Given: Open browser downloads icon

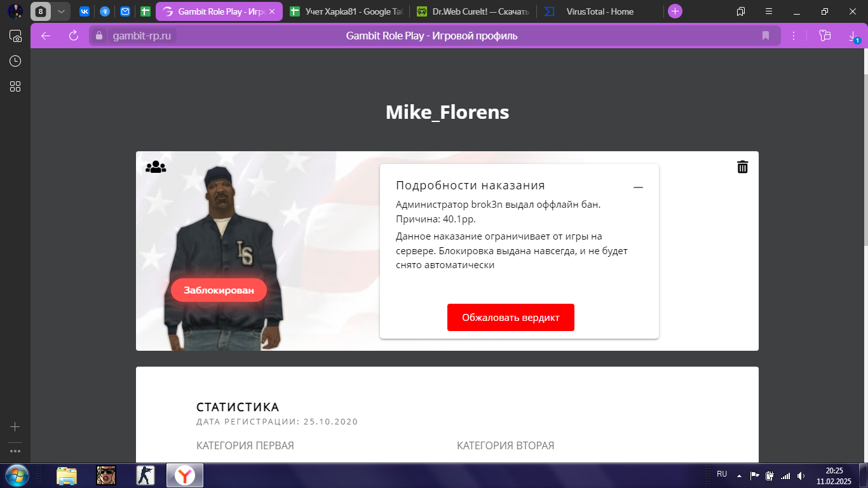Looking at the screenshot, I should coord(853,36).
